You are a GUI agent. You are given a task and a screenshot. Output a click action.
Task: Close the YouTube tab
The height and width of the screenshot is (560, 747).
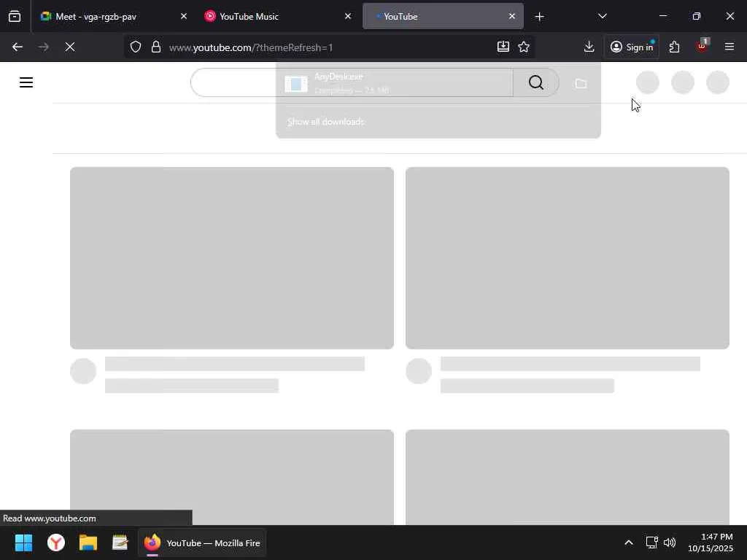pos(511,16)
